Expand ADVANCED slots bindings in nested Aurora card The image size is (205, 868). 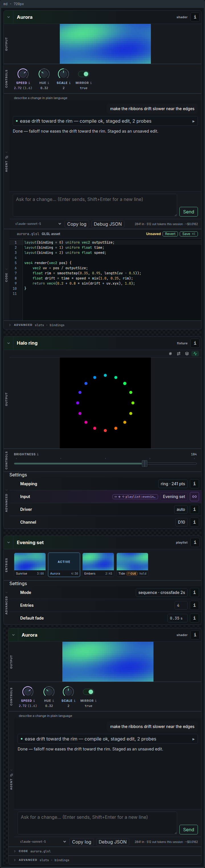[105, 860]
